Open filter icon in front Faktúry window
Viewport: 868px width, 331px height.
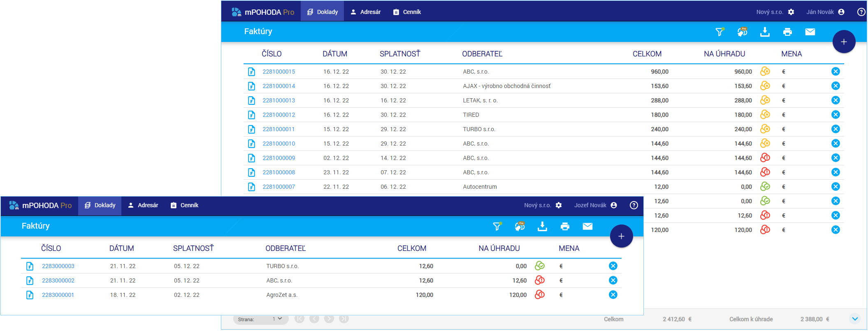click(x=497, y=226)
